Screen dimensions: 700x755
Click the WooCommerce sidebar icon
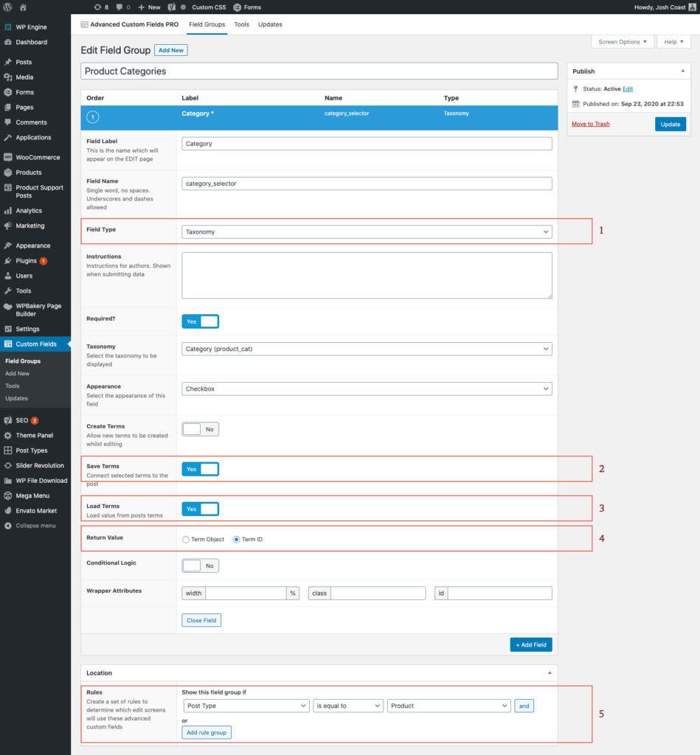click(7, 158)
